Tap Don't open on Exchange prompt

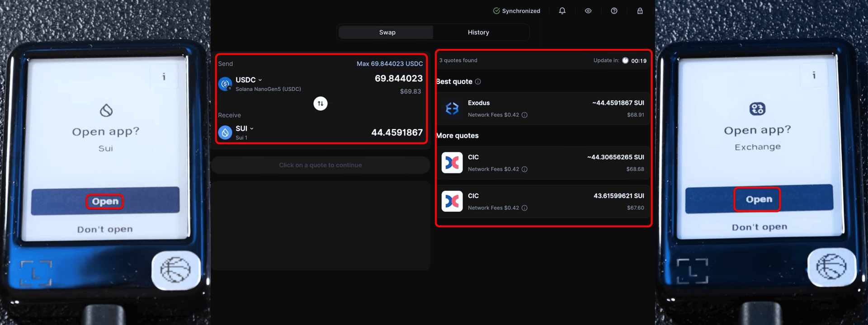[759, 227]
